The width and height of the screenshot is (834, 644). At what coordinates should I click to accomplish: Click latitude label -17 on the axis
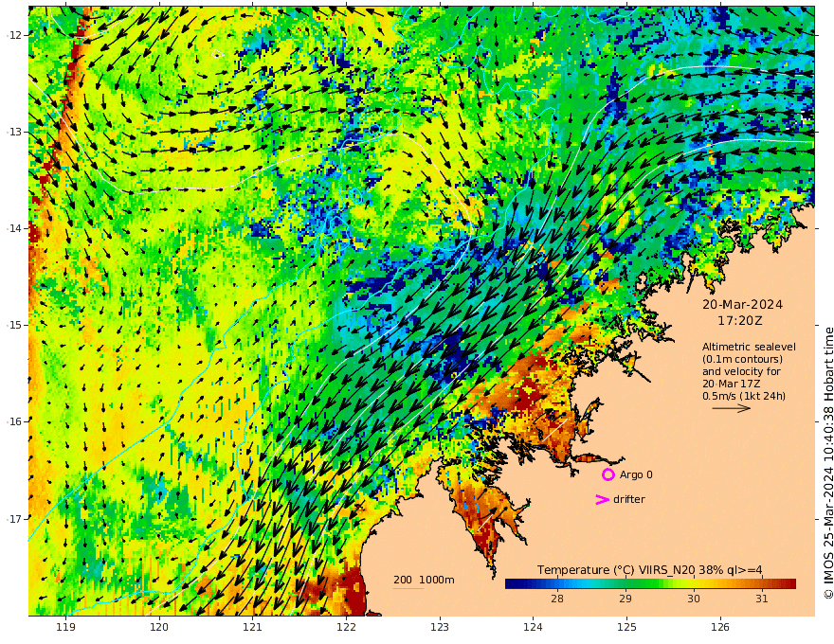click(14, 518)
